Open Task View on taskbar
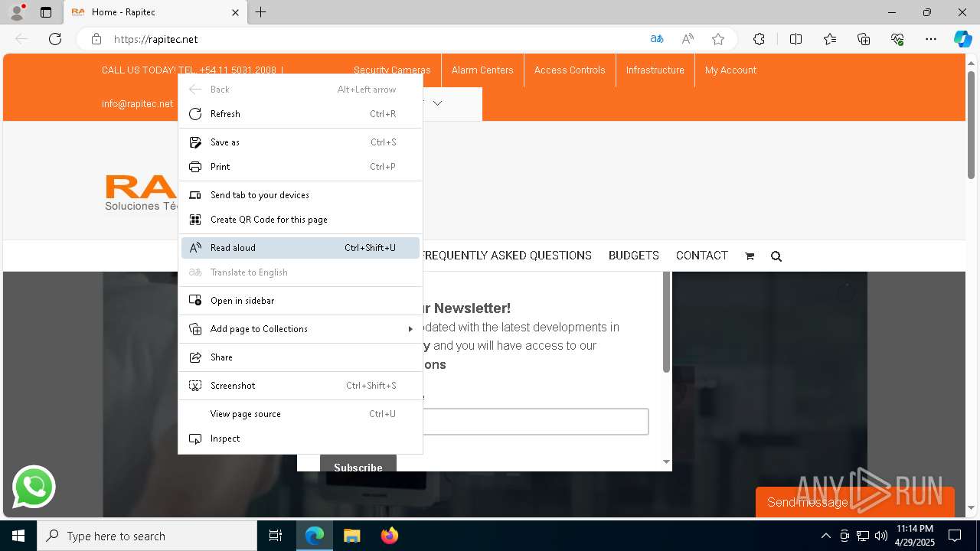Viewport: 980px width, 551px height. (x=276, y=536)
